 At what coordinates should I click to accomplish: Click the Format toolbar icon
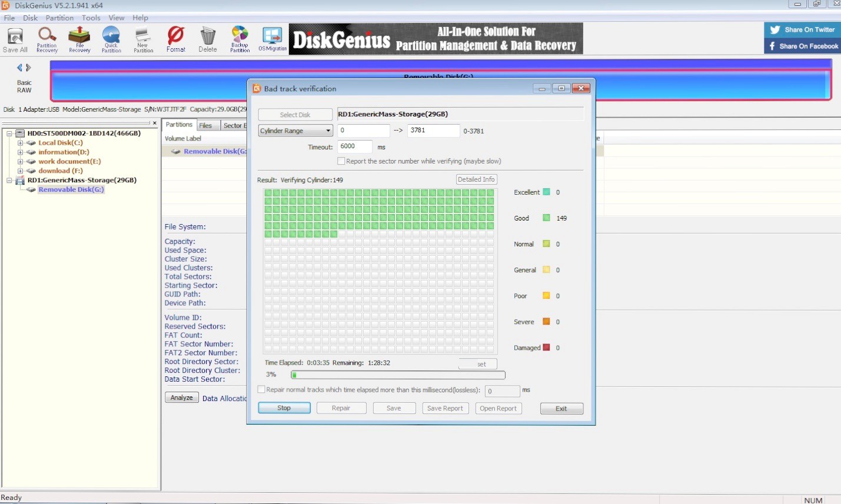[x=175, y=40]
